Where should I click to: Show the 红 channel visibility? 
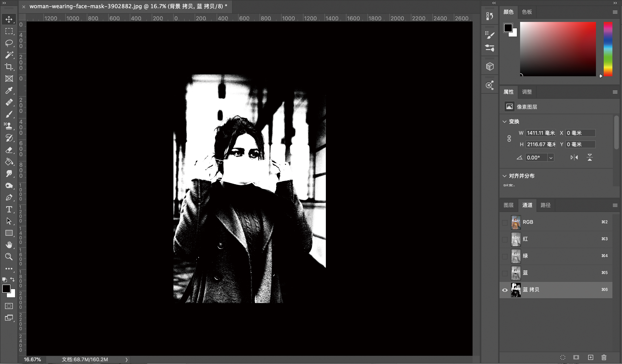tap(505, 239)
